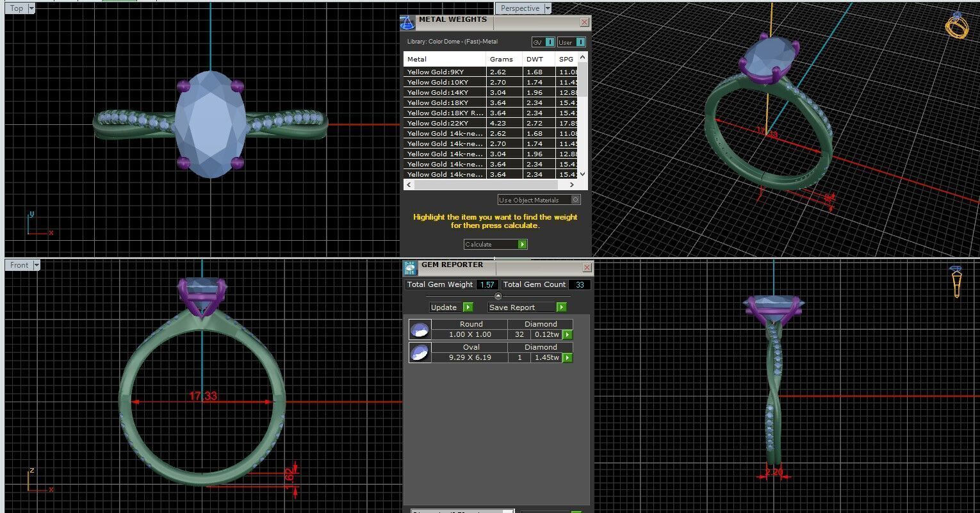Click the 1.45tw weight cell
This screenshot has width=980, height=513.
[547, 357]
